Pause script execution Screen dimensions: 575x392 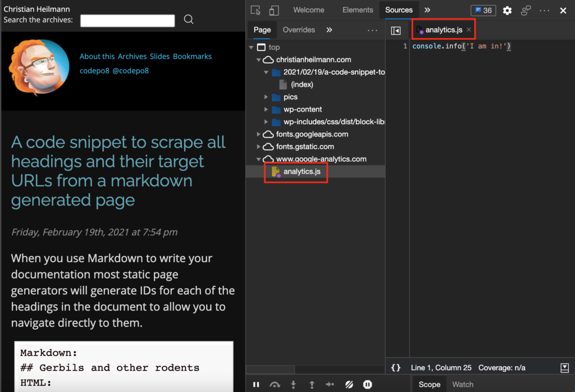[x=256, y=385]
